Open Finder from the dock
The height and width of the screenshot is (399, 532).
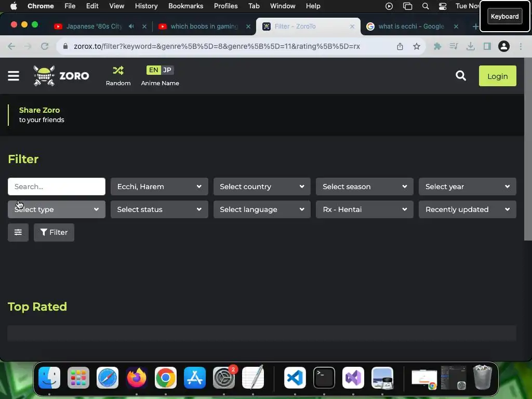click(49, 378)
